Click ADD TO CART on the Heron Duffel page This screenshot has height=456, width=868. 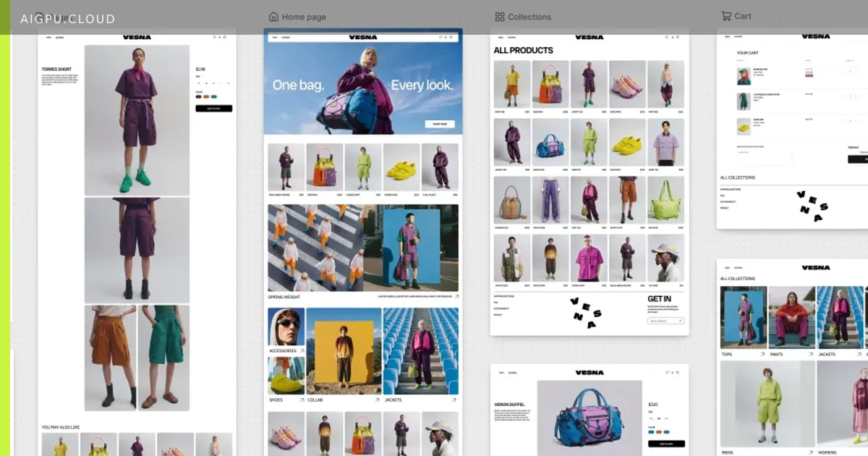point(666,444)
